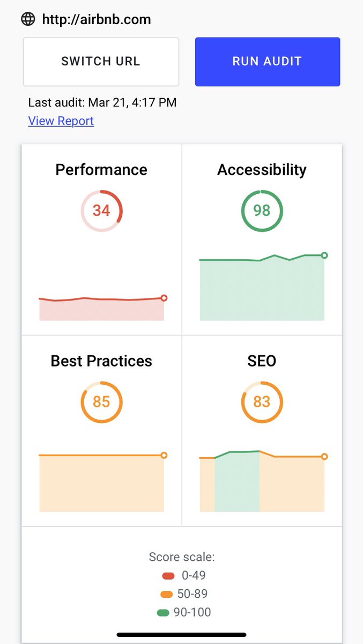Image resolution: width=363 pixels, height=644 pixels.
Task: Click the orange 50-89 legend swatch
Action: pyautogui.click(x=166, y=594)
